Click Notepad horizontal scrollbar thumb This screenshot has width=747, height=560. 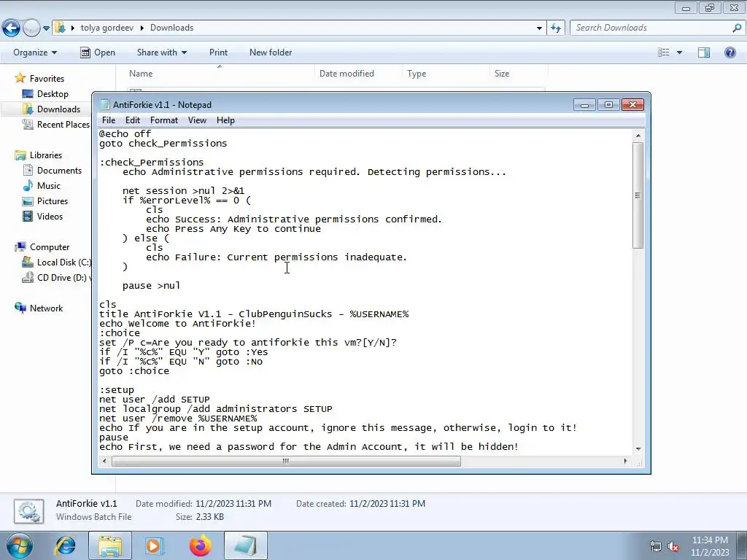[286, 461]
